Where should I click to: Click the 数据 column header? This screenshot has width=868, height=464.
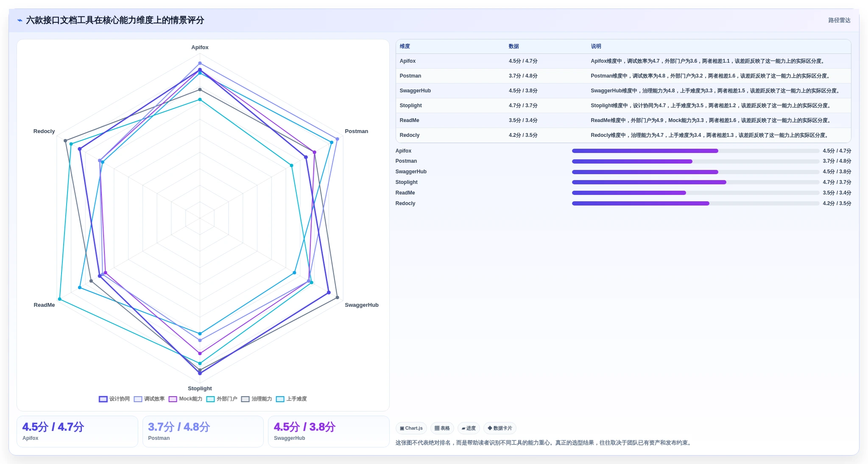[514, 46]
